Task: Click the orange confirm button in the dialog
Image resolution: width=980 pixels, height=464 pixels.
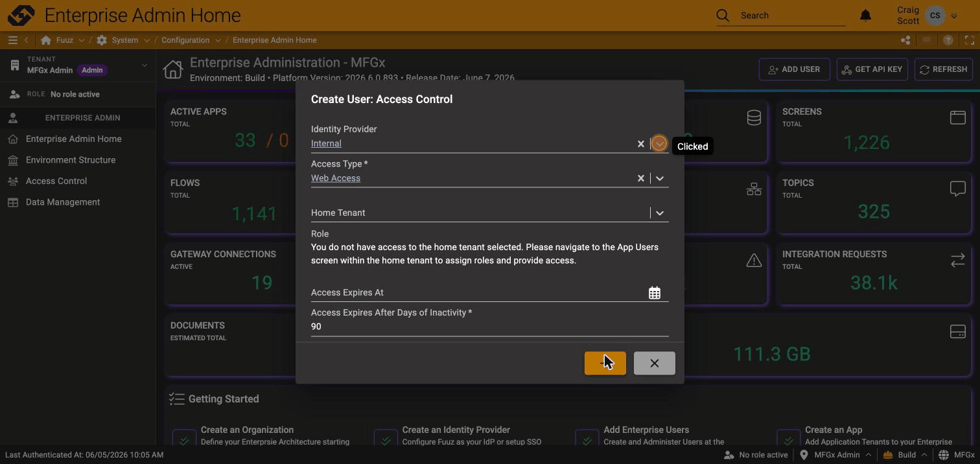Action: pos(605,364)
